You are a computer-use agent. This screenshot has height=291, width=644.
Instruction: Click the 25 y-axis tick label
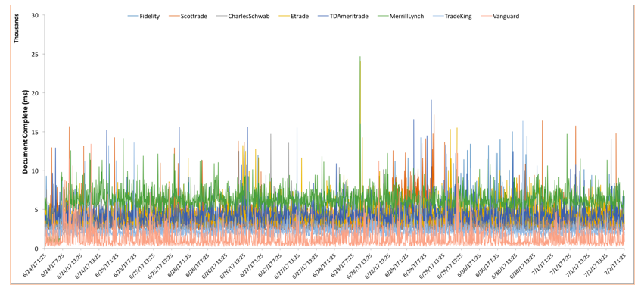(x=36, y=55)
